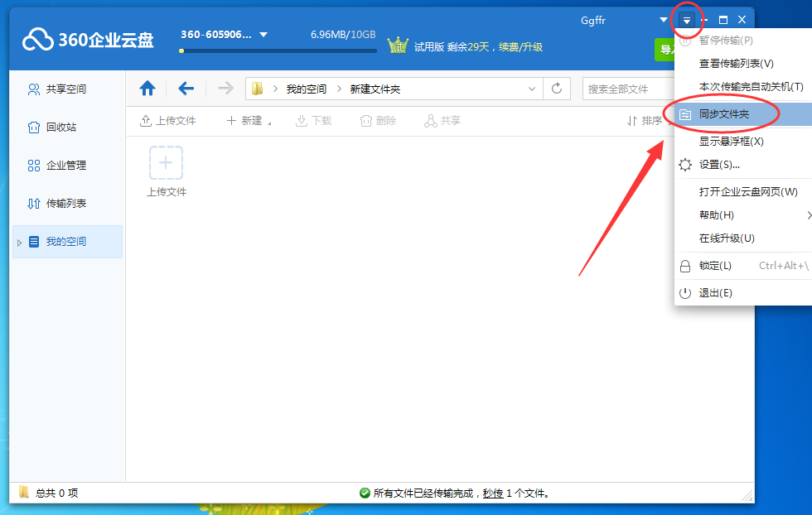Click the renew/upgrade (续费/升级) link
The image size is (812, 515).
pyautogui.click(x=520, y=47)
